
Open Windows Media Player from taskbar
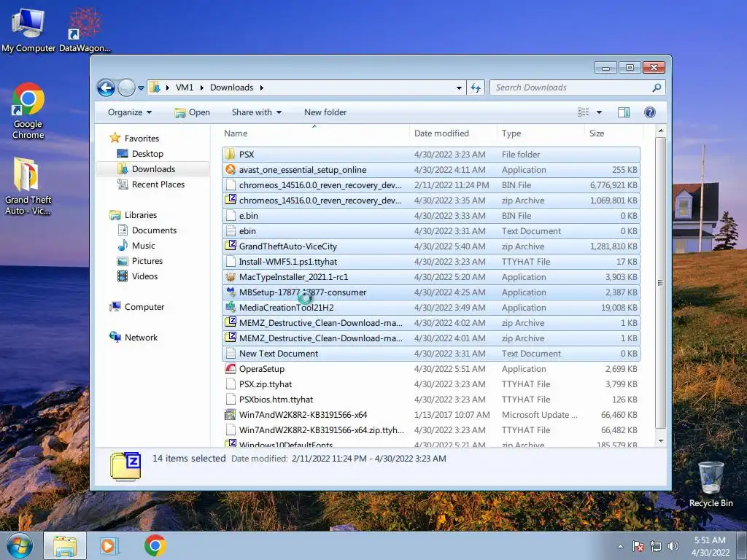(109, 545)
